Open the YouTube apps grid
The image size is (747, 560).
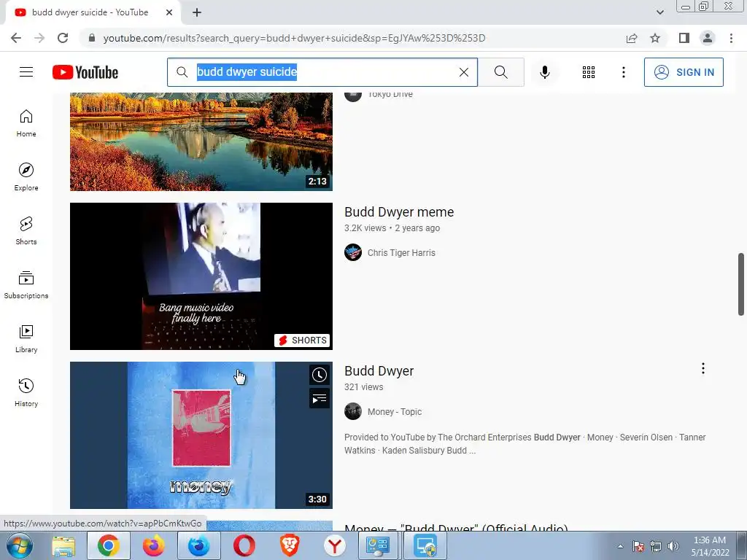tap(589, 72)
